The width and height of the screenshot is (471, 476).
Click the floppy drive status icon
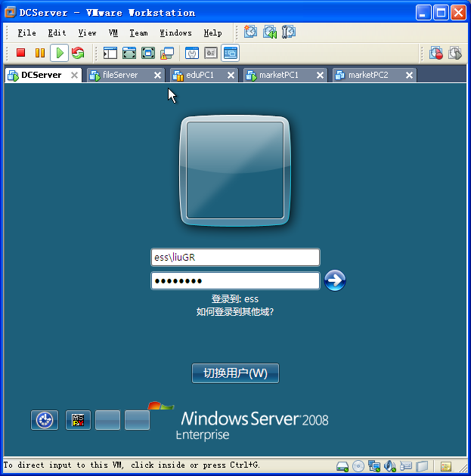point(422,466)
